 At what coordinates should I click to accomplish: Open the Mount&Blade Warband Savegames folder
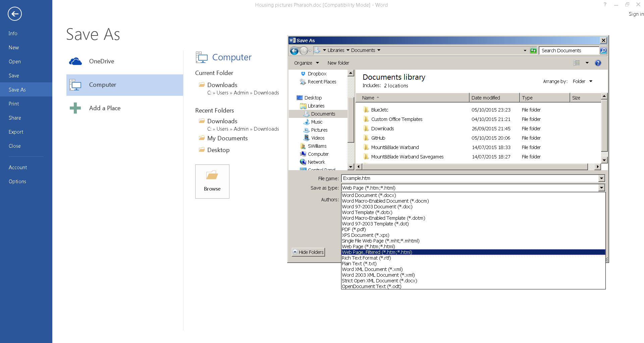click(x=407, y=157)
